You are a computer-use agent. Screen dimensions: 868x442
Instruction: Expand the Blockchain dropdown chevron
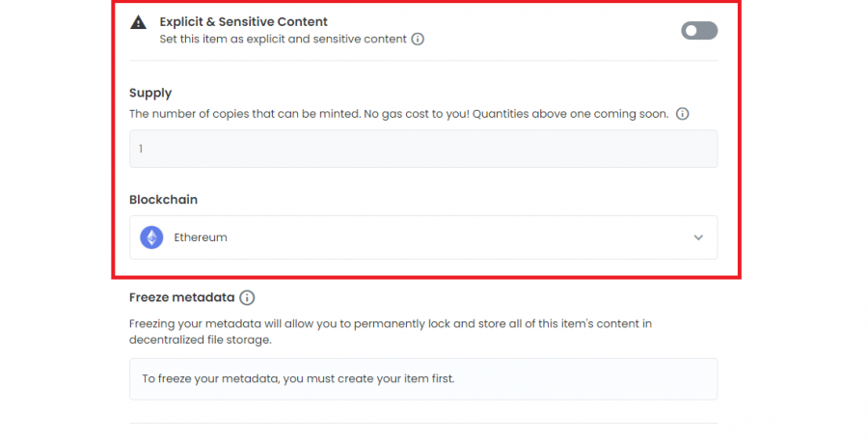[x=698, y=237]
